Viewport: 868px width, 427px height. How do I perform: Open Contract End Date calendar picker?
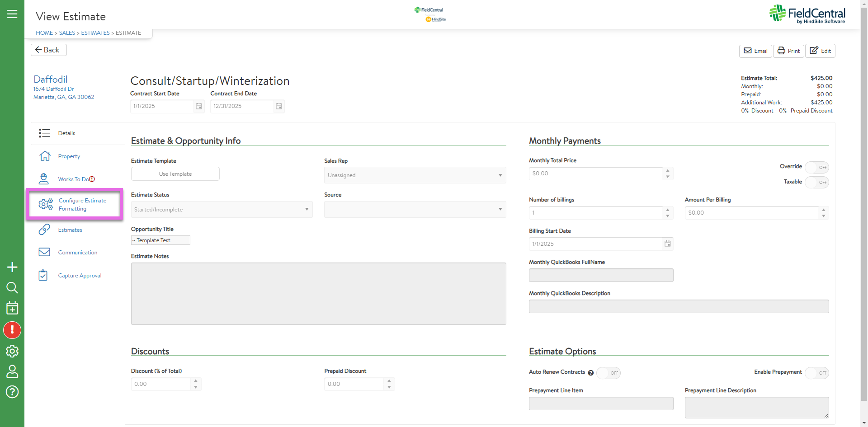(279, 106)
